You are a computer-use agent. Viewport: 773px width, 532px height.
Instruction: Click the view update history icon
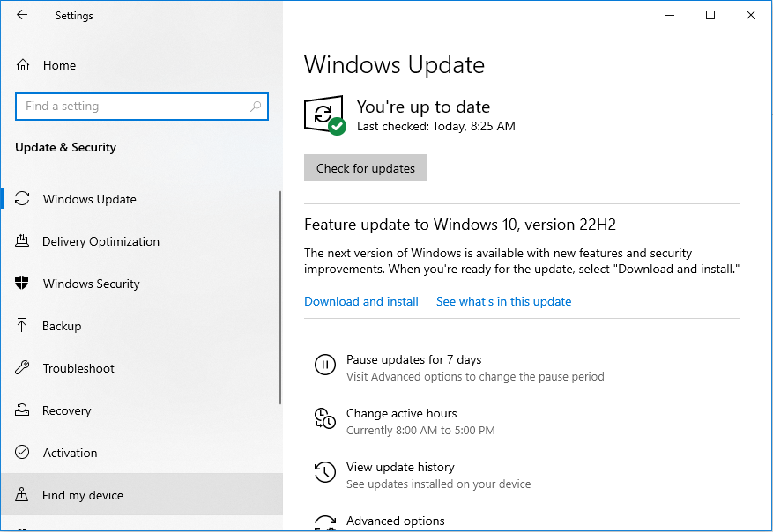pyautogui.click(x=324, y=472)
